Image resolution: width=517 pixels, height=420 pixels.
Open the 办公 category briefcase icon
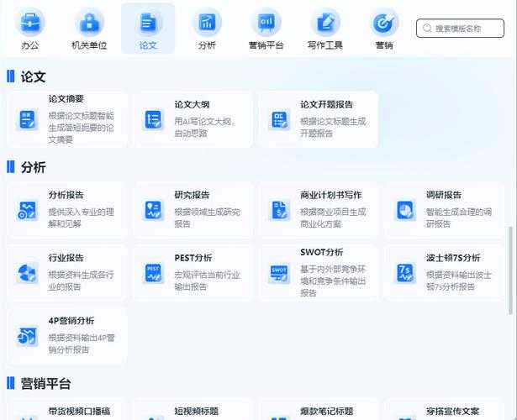[30, 23]
